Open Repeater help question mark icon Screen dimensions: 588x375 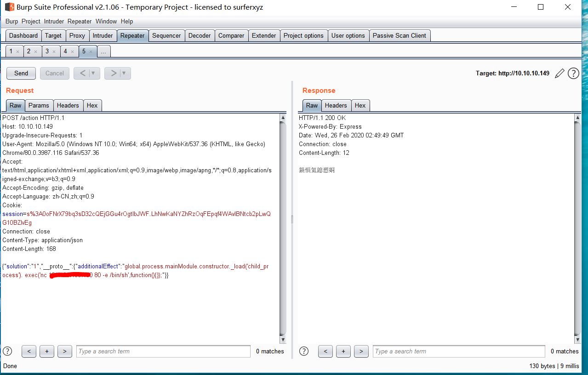click(x=573, y=74)
